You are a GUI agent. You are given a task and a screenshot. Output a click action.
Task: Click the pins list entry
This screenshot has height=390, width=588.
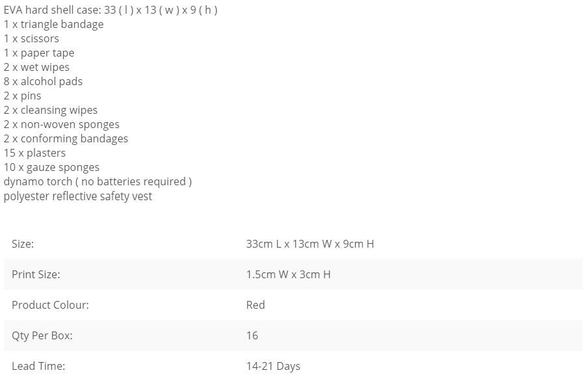tap(23, 96)
